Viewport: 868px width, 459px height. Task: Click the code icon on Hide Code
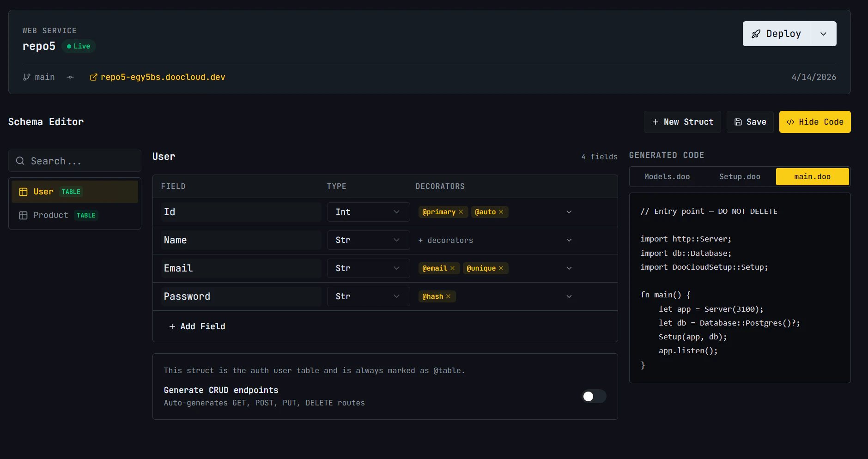coord(791,121)
